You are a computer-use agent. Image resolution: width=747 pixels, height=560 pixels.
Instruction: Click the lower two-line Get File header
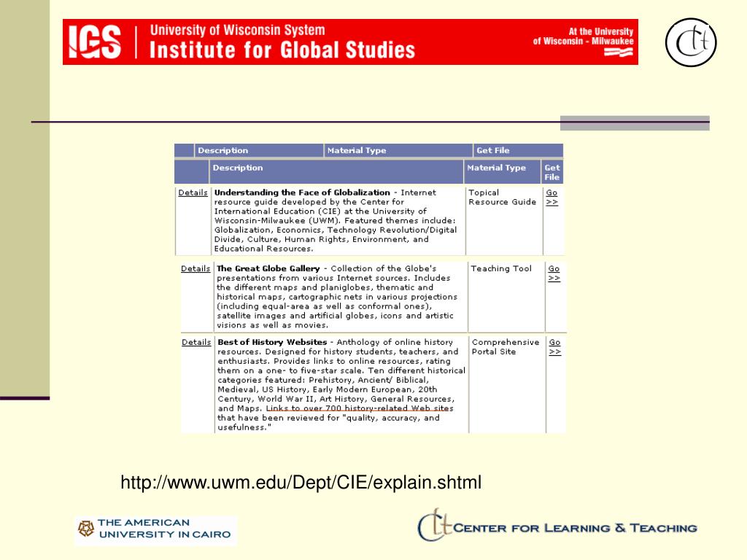[x=552, y=172]
